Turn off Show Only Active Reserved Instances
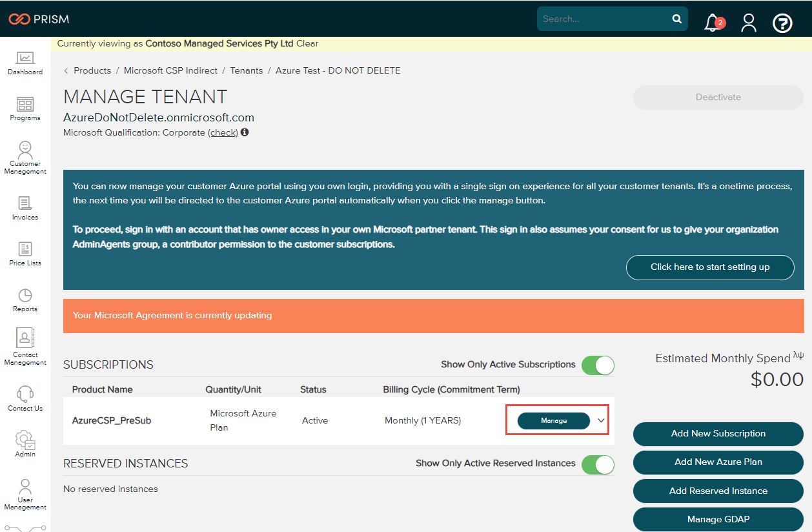The height and width of the screenshot is (532, 812). pos(598,464)
